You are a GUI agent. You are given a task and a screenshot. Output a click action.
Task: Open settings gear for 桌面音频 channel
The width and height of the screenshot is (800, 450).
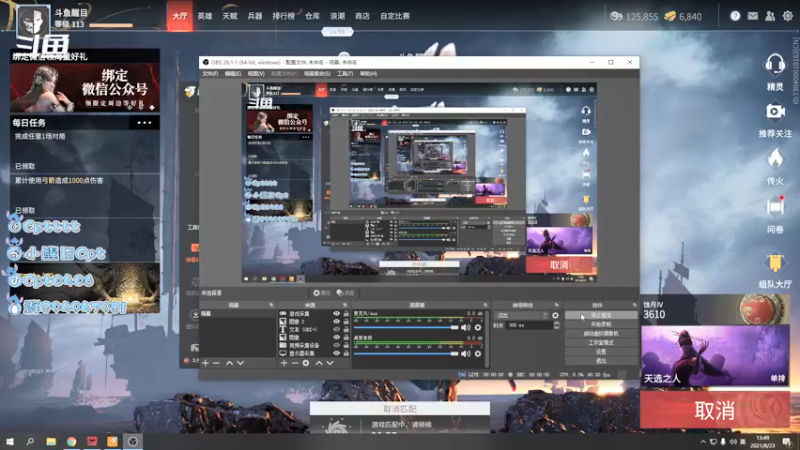(478, 354)
